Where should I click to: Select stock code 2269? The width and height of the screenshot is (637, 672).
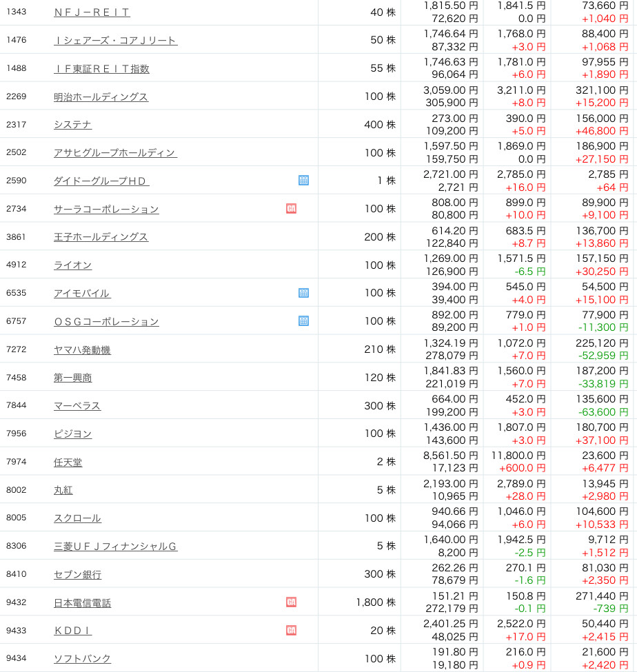(x=17, y=96)
